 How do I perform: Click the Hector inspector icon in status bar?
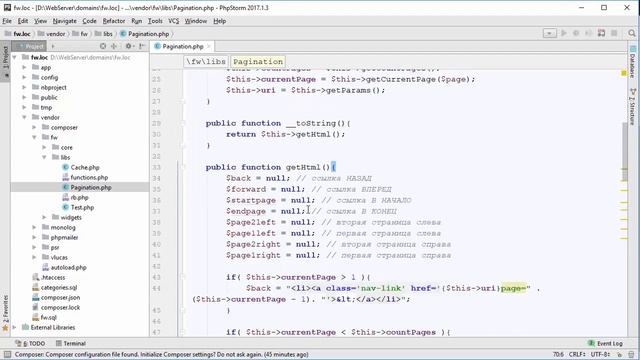(631, 354)
